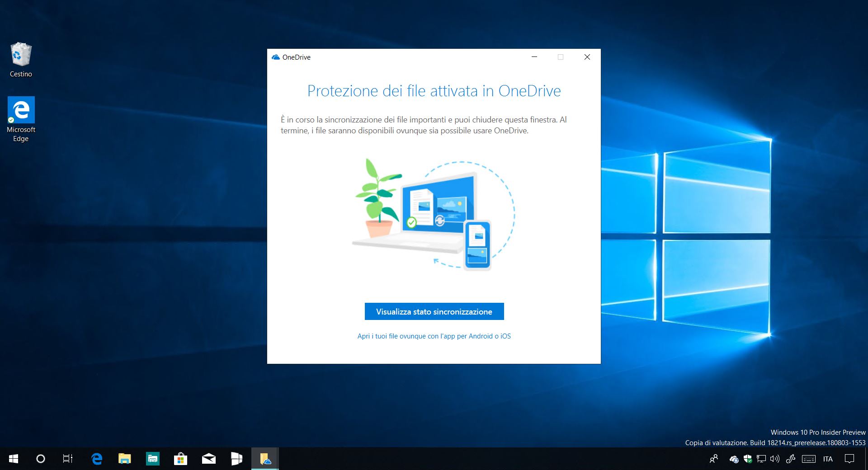Click OneDrive syncing cloud tray icon
Viewport: 868px width, 470px height.
(x=734, y=459)
